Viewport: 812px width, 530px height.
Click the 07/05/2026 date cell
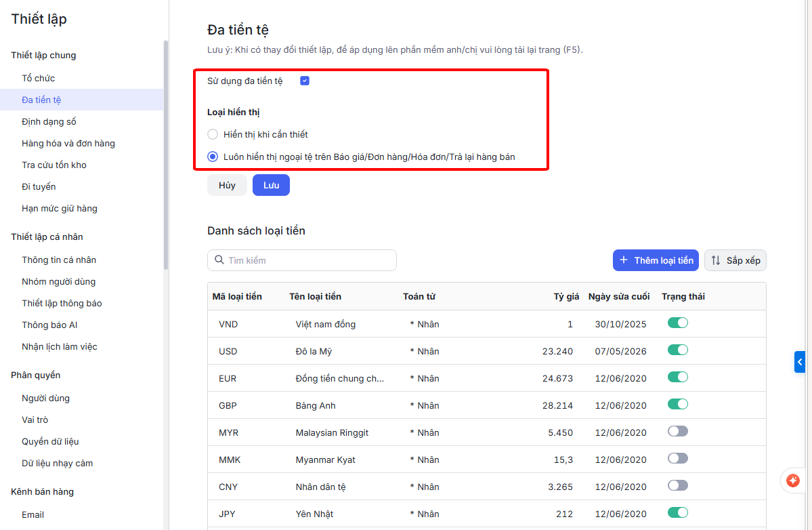(x=620, y=351)
